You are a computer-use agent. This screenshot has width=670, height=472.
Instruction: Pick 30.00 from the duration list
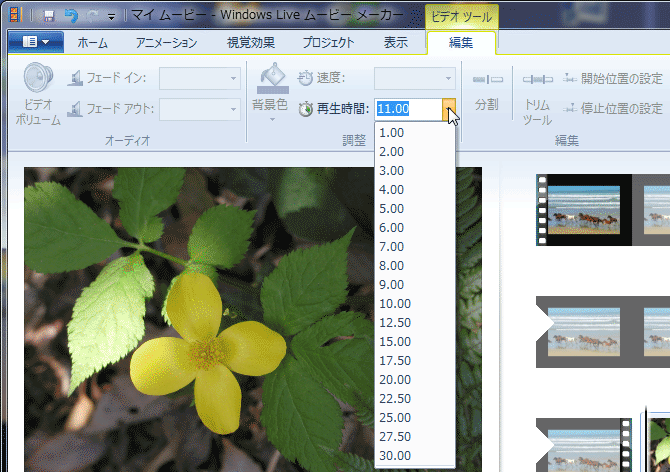pyautogui.click(x=395, y=455)
